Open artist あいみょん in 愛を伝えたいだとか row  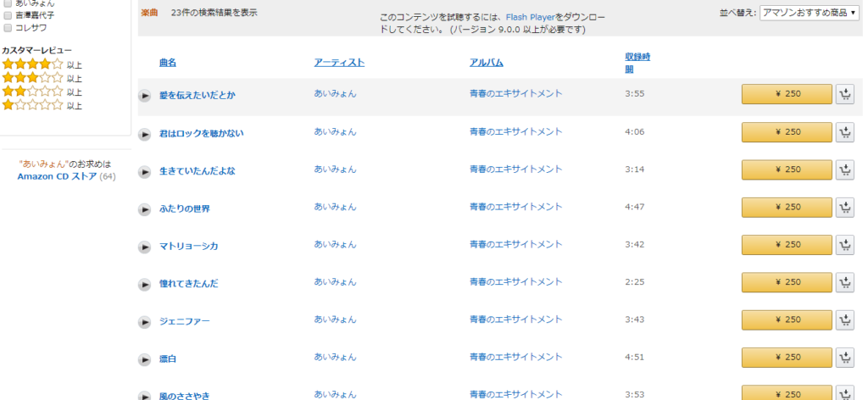click(336, 93)
